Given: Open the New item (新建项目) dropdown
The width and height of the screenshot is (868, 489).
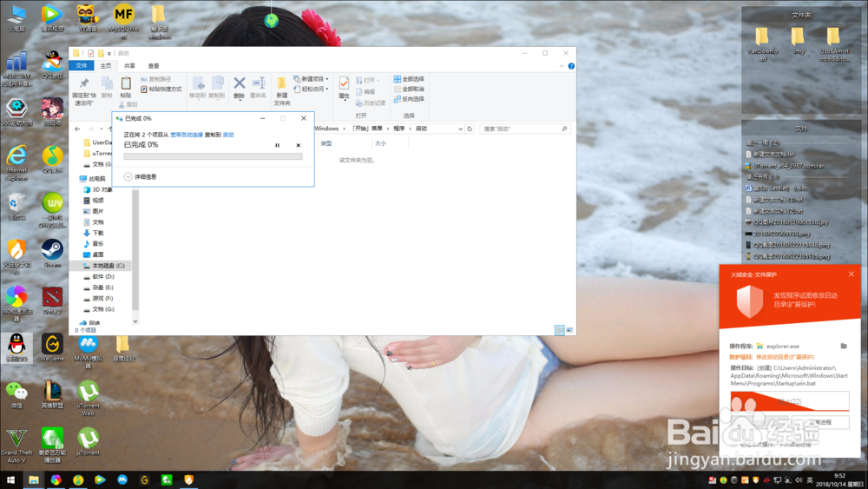Looking at the screenshot, I should (x=311, y=79).
